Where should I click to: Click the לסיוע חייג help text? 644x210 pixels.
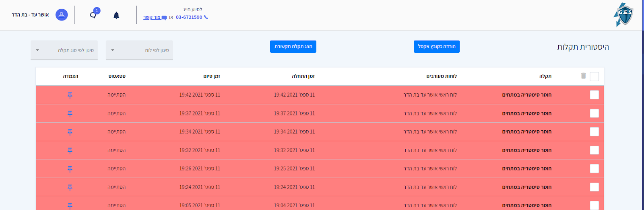[193, 9]
